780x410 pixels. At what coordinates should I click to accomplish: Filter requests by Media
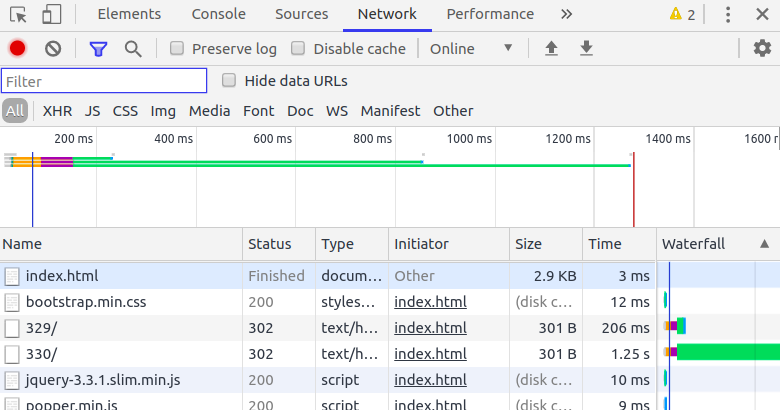click(209, 111)
